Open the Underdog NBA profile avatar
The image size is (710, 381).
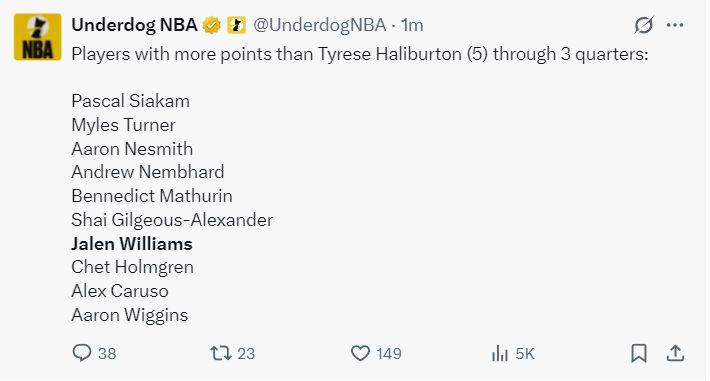click(x=38, y=37)
